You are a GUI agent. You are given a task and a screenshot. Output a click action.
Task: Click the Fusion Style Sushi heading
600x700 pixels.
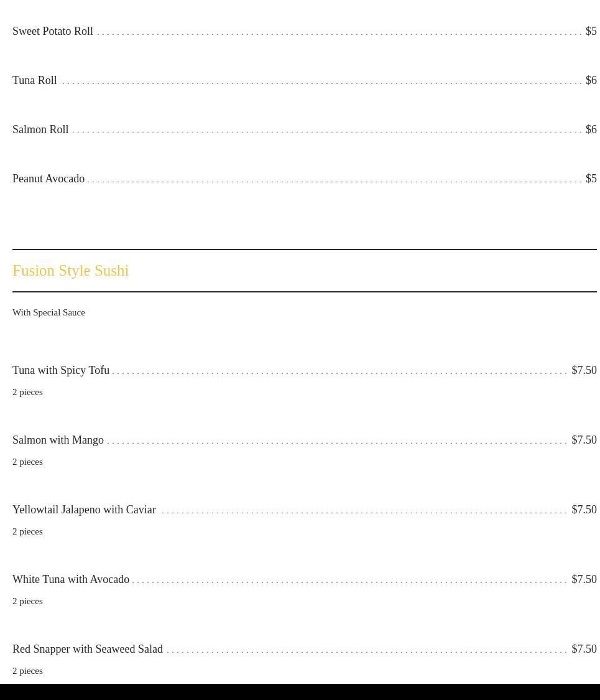[70, 271]
